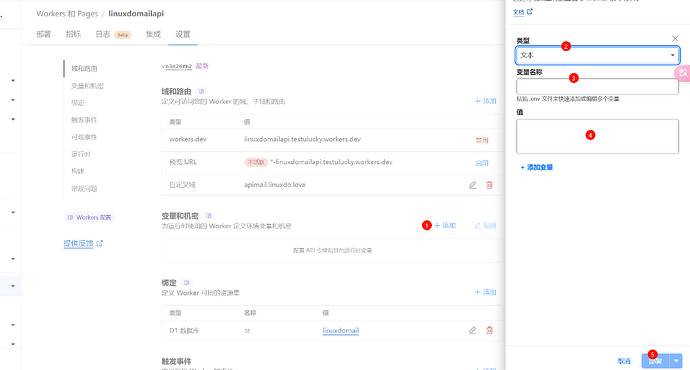The width and height of the screenshot is (690, 370).
Task: Select 变量和机密 in settings sidebar
Action: point(87,86)
